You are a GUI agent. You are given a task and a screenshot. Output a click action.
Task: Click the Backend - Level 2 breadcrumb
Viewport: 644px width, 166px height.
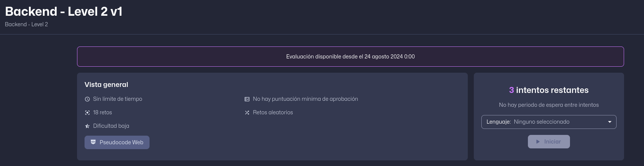pos(26,24)
